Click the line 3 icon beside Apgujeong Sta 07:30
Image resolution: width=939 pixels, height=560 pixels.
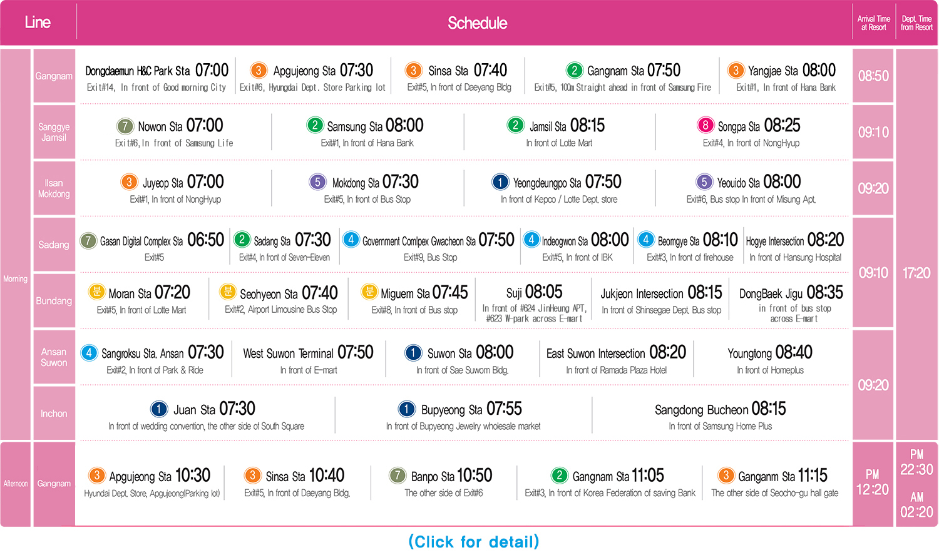coord(259,70)
